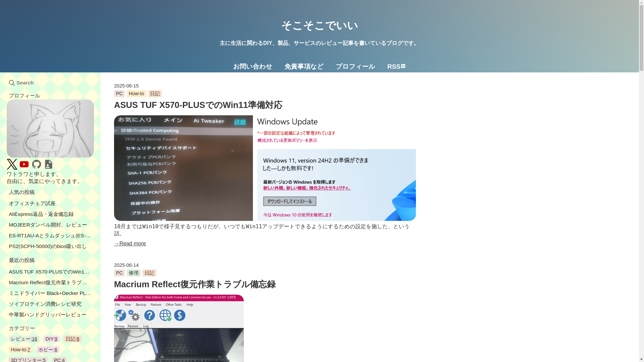
Task: Open popular post オフィスチェア試座
Action: [32, 203]
